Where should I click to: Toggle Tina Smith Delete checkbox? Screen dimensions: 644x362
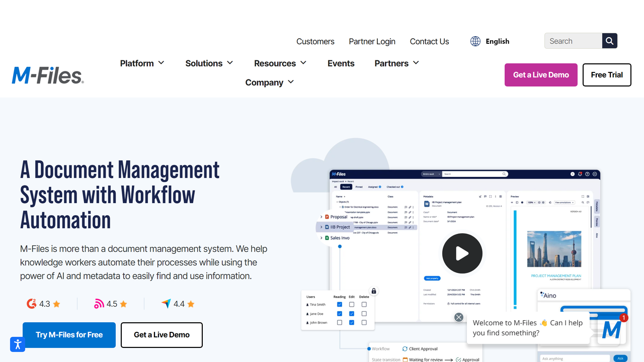coord(364,305)
